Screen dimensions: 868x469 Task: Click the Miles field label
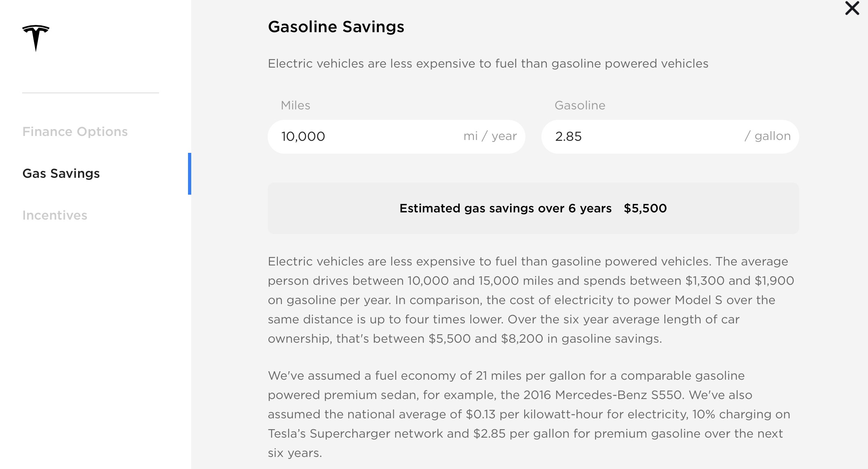coord(296,105)
